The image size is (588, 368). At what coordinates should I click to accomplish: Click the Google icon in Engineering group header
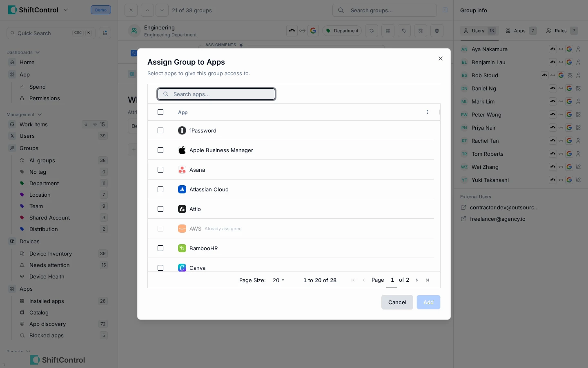[x=313, y=31]
